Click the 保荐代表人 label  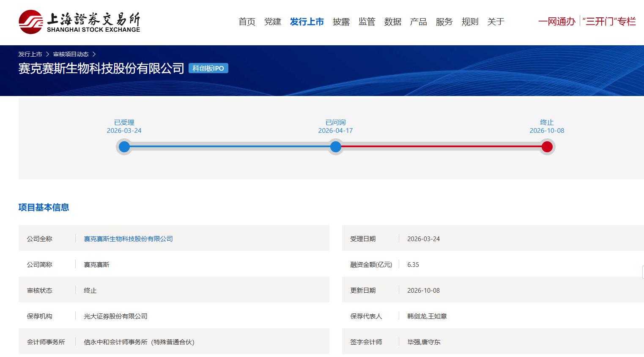366,316
